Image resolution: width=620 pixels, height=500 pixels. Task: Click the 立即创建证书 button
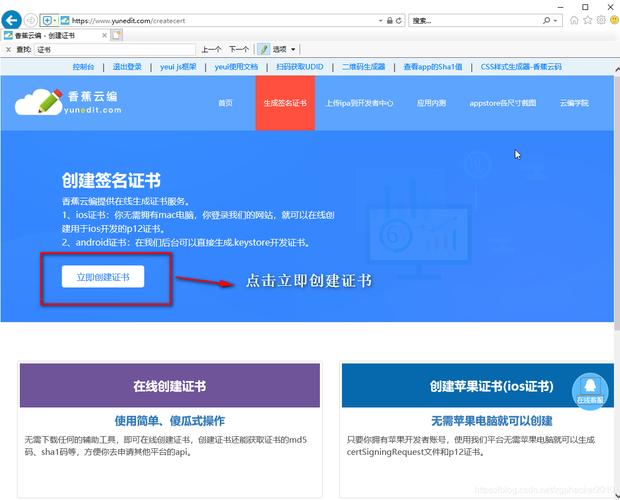(103, 277)
